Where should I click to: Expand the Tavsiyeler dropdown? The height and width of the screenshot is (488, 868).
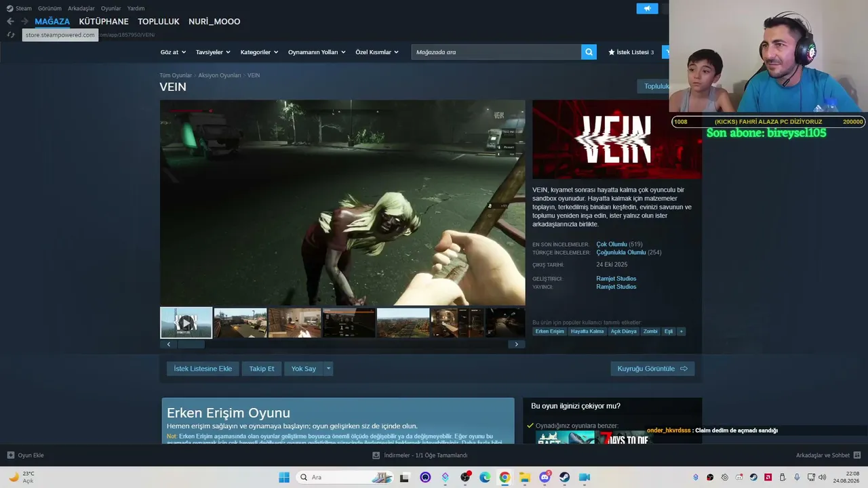(213, 52)
